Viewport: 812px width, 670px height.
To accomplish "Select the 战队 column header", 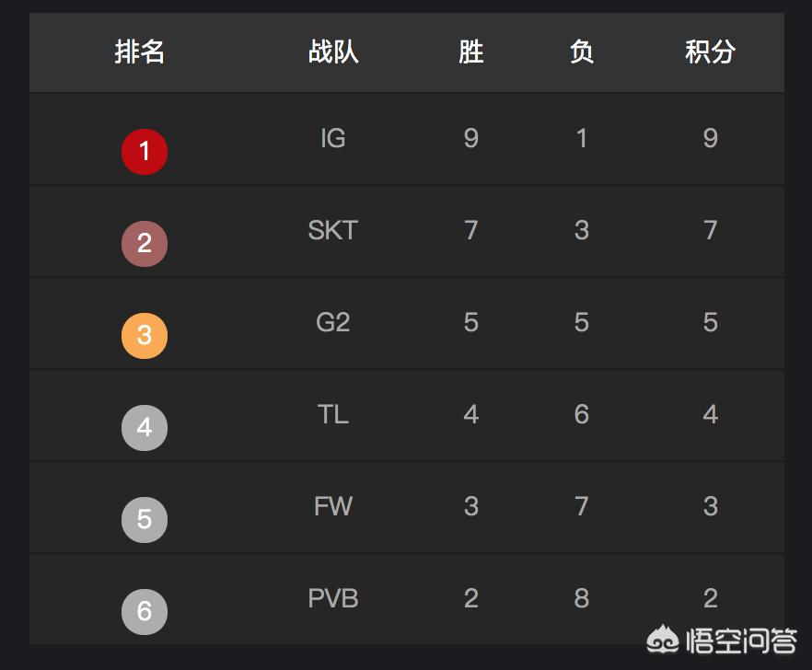I will click(x=333, y=52).
